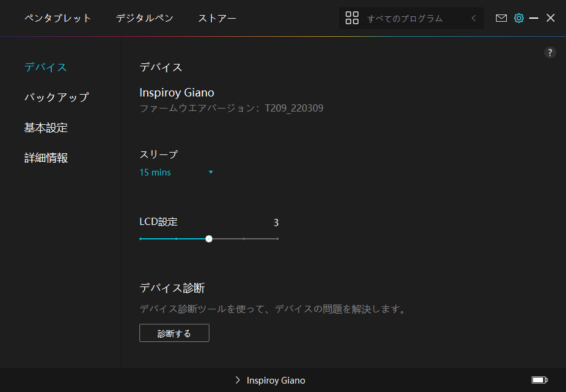Minimize the window
This screenshot has width=566, height=392.
point(533,18)
